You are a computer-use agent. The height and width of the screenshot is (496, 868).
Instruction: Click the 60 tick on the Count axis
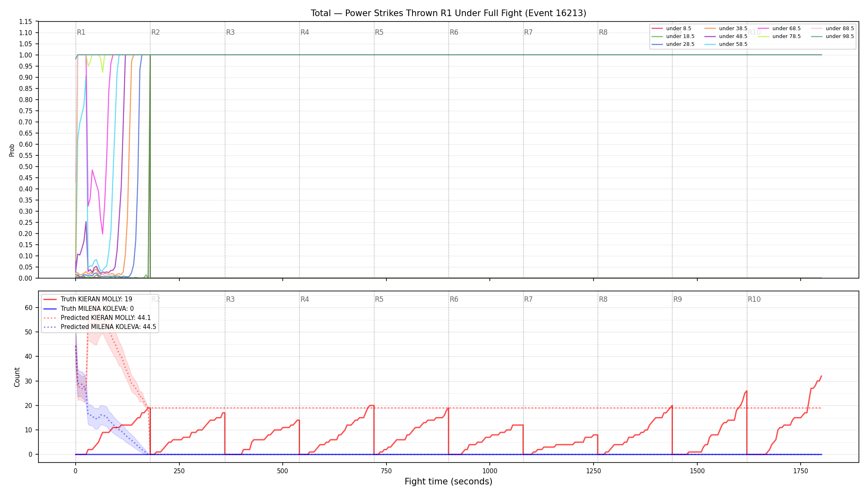click(x=29, y=308)
